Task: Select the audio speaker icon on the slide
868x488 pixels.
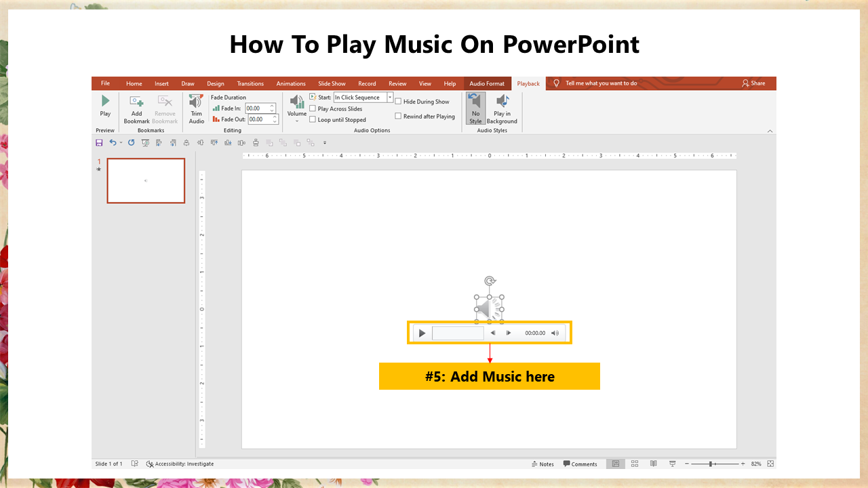Action: 489,310
